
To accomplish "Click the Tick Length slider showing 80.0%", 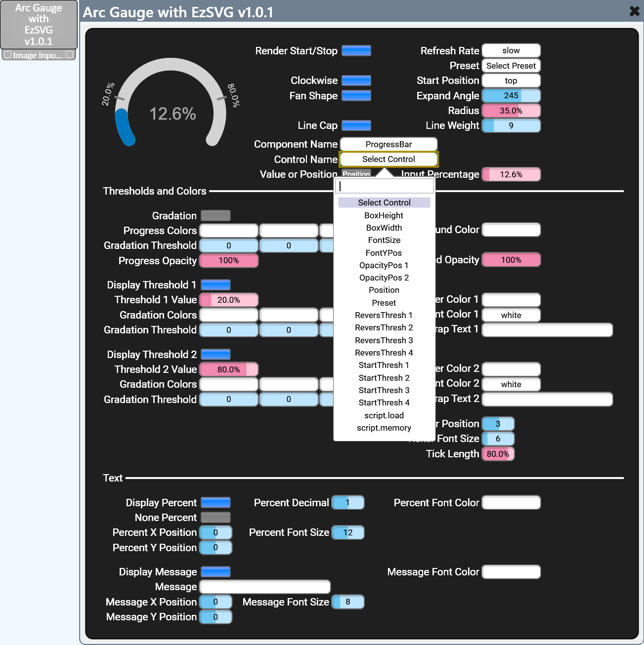I will click(498, 454).
